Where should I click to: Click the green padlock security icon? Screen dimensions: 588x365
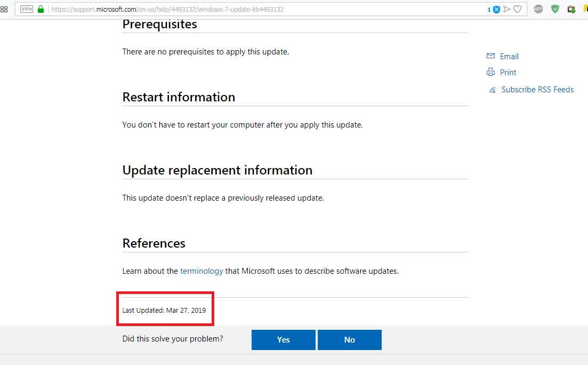[x=41, y=9]
